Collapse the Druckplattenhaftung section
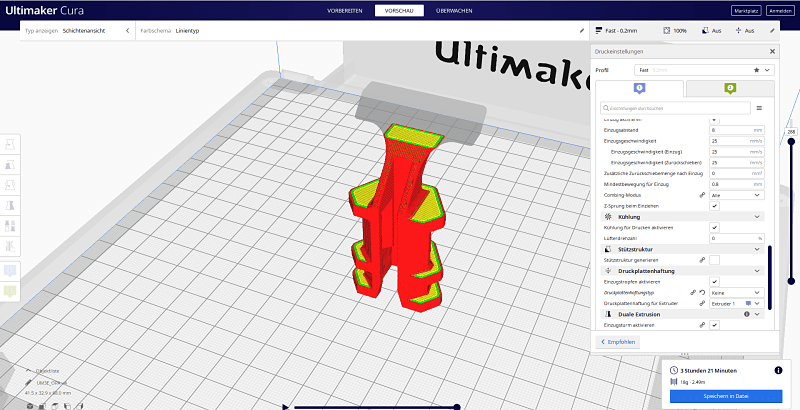 (684, 271)
